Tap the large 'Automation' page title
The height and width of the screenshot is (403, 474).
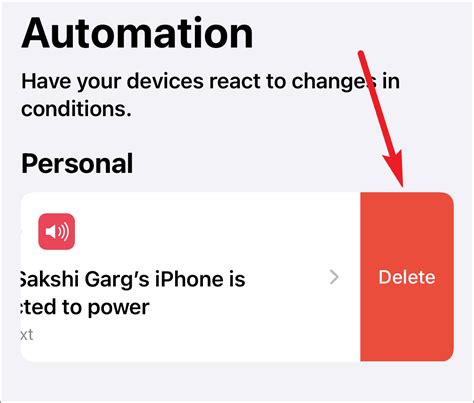click(x=137, y=33)
